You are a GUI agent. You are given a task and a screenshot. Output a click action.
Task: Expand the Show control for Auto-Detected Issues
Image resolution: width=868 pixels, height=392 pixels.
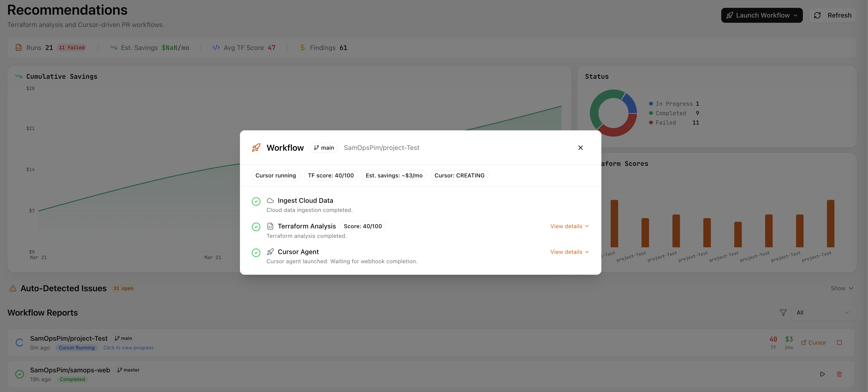842,288
